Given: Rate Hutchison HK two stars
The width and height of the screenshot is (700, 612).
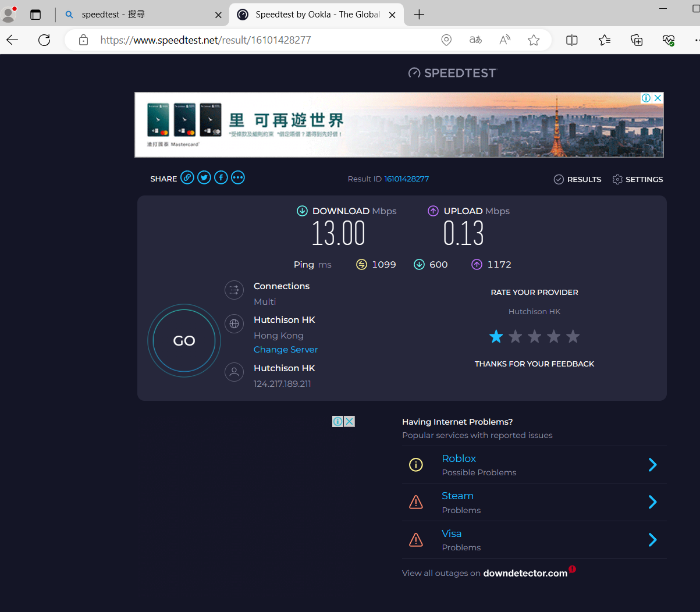Looking at the screenshot, I should click(515, 336).
